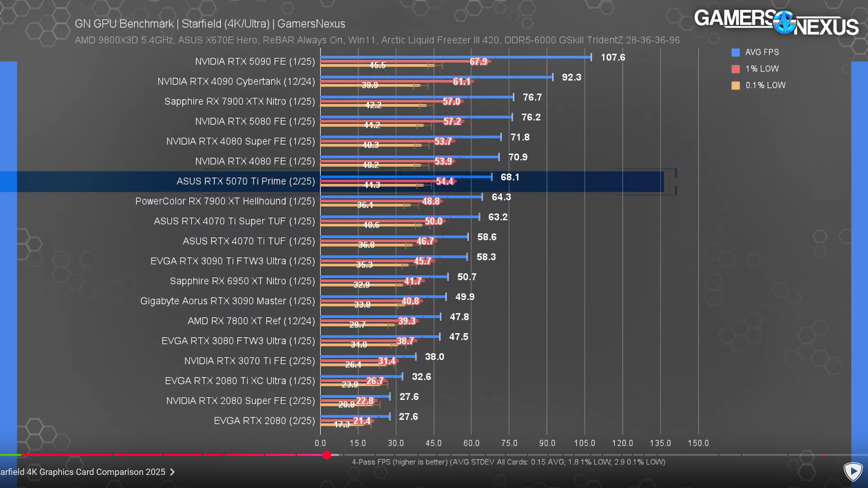Click the Sapphire RX 7900 XTX Nitro label
The image size is (868, 488).
coord(239,101)
